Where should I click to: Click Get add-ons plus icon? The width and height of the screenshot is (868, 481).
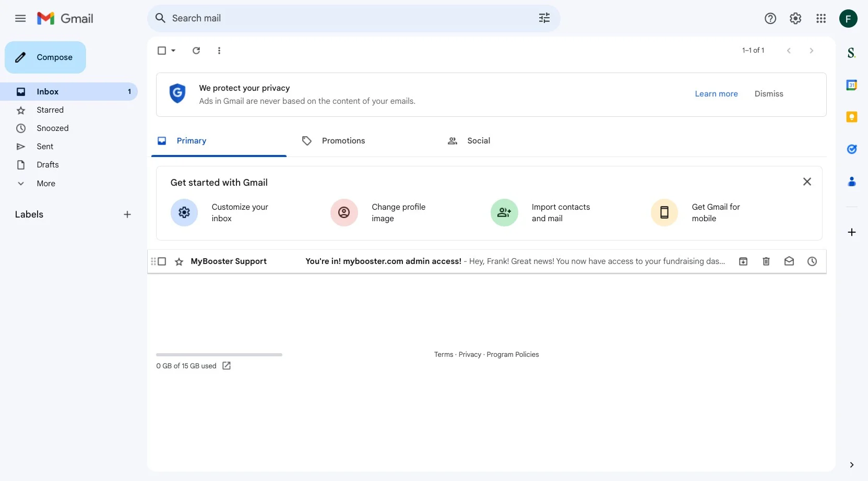(x=852, y=232)
